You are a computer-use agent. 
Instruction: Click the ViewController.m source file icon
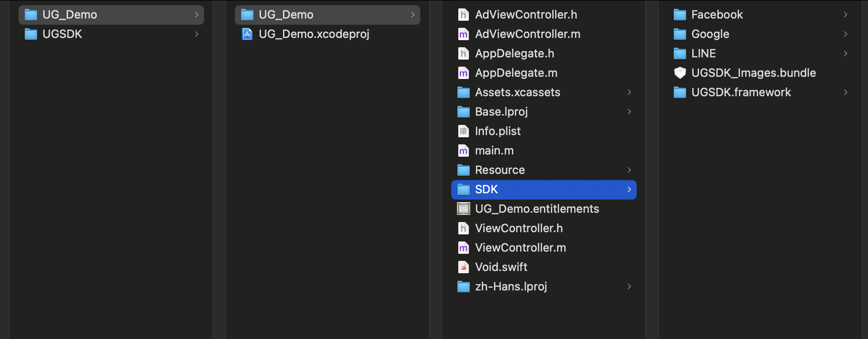point(463,248)
